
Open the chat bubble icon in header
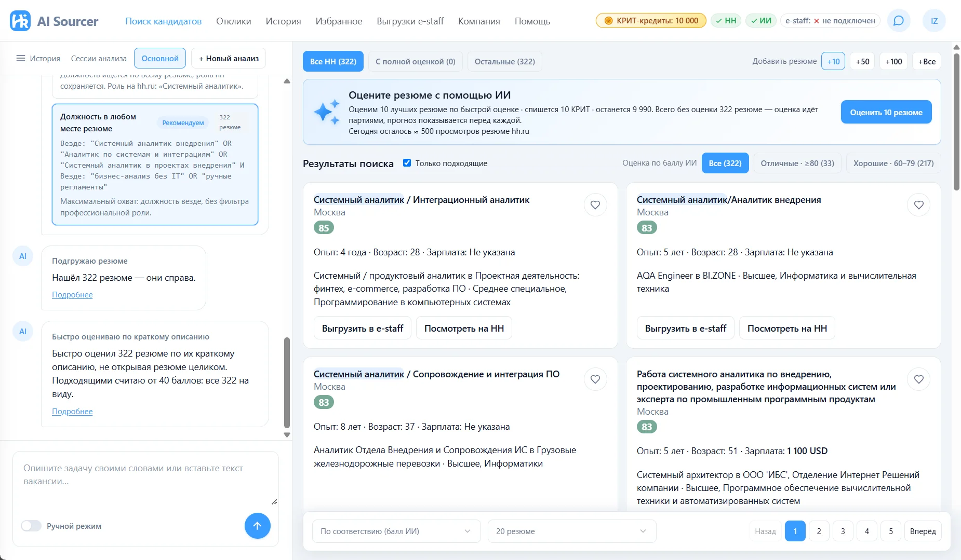898,21
